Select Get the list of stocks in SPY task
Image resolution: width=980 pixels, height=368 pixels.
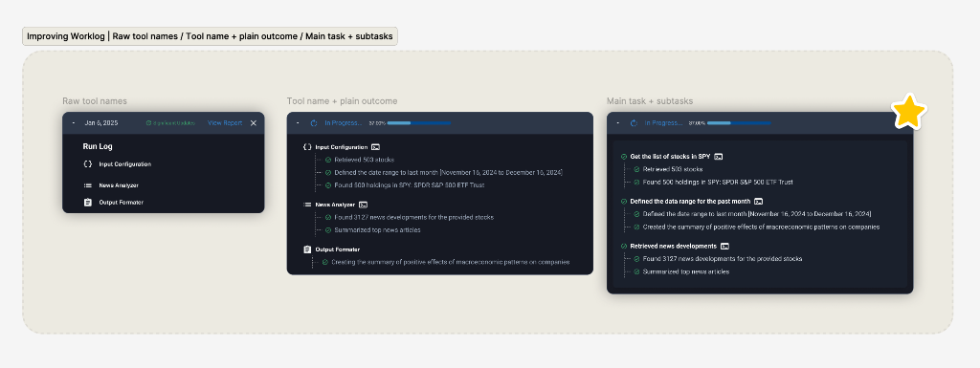[x=670, y=157]
